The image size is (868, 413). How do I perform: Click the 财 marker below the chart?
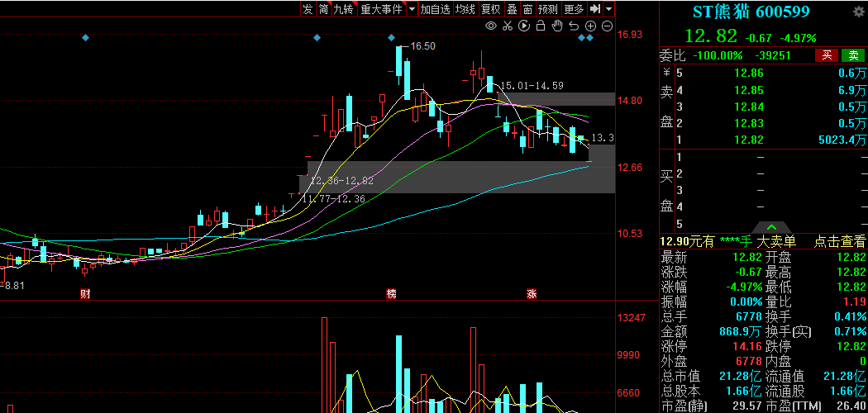pyautogui.click(x=84, y=293)
